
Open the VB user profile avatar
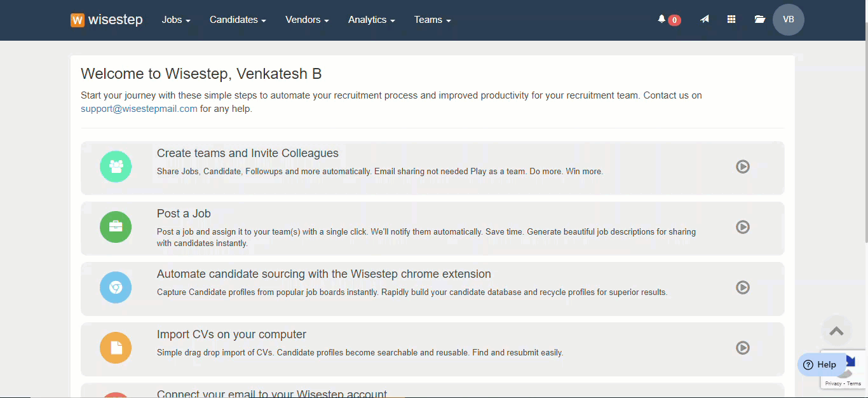point(789,20)
